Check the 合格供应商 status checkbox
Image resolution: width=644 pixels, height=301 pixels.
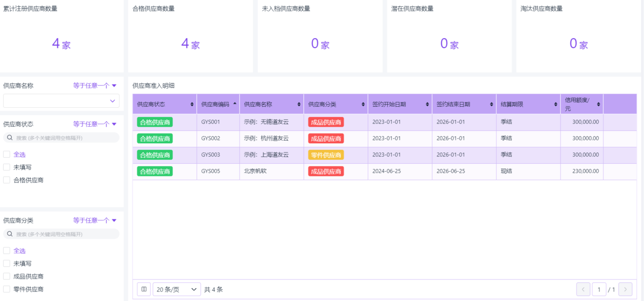[x=7, y=180]
